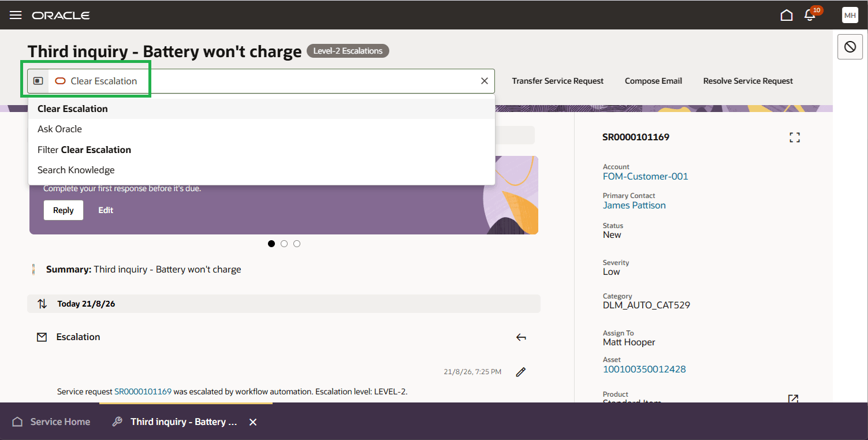Click the SR0000101169 heading in details panel
The image size is (868, 440).
click(636, 137)
